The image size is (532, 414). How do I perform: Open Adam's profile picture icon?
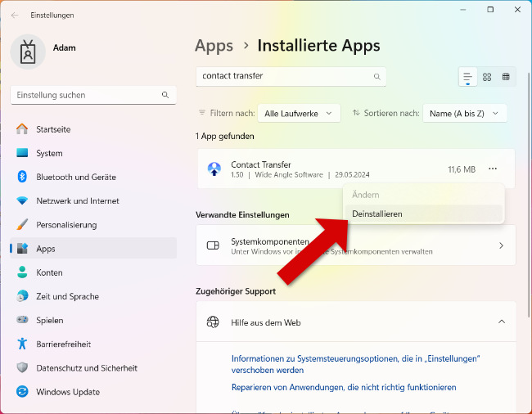(x=28, y=52)
